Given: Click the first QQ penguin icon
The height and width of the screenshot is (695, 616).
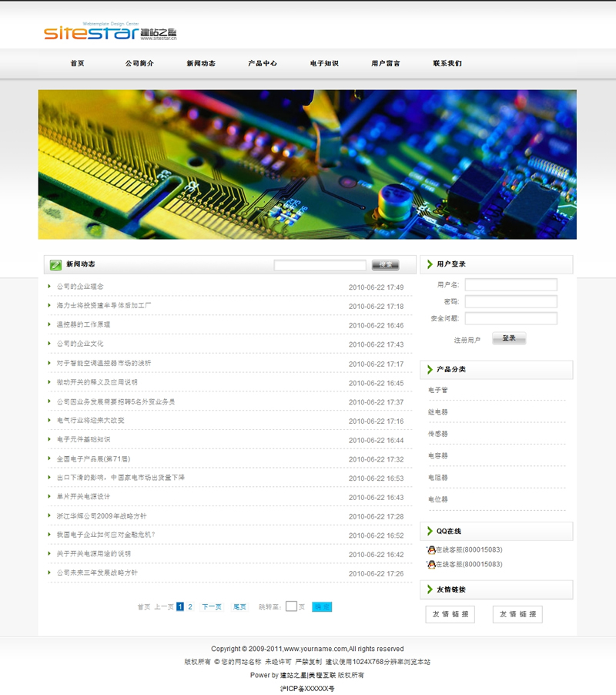Looking at the screenshot, I should [431, 550].
